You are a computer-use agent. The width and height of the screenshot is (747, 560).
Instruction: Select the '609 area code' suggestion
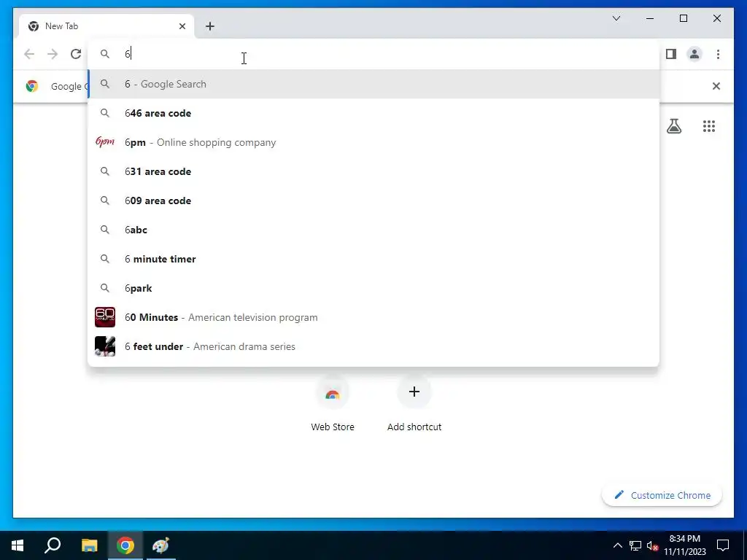click(373, 201)
